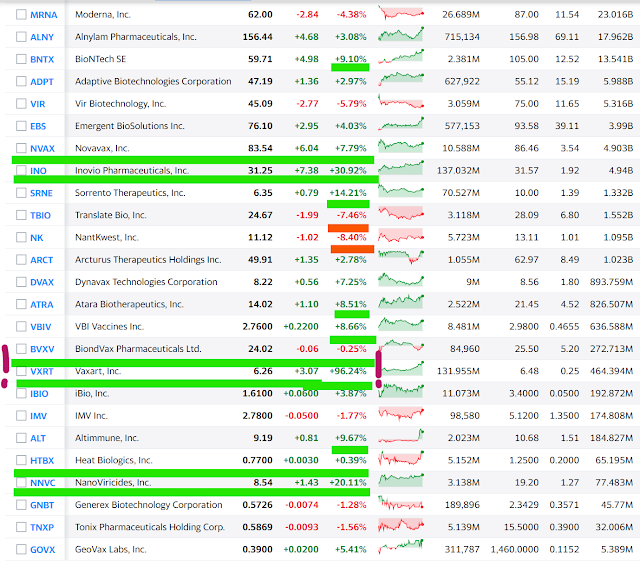Open the IMV Inc. day chart sparkline
Screen dimensions: 640x566
tap(401, 413)
